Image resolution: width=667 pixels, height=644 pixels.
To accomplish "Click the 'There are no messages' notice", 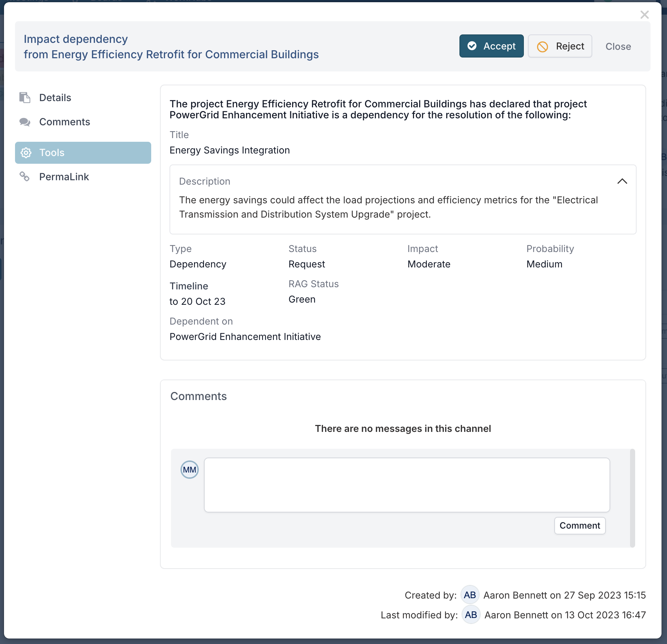I will point(403,429).
